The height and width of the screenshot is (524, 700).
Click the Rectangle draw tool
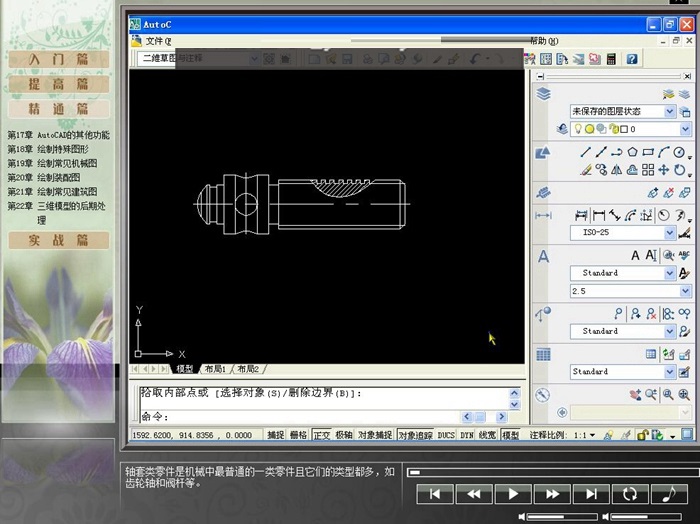pyautogui.click(x=648, y=152)
